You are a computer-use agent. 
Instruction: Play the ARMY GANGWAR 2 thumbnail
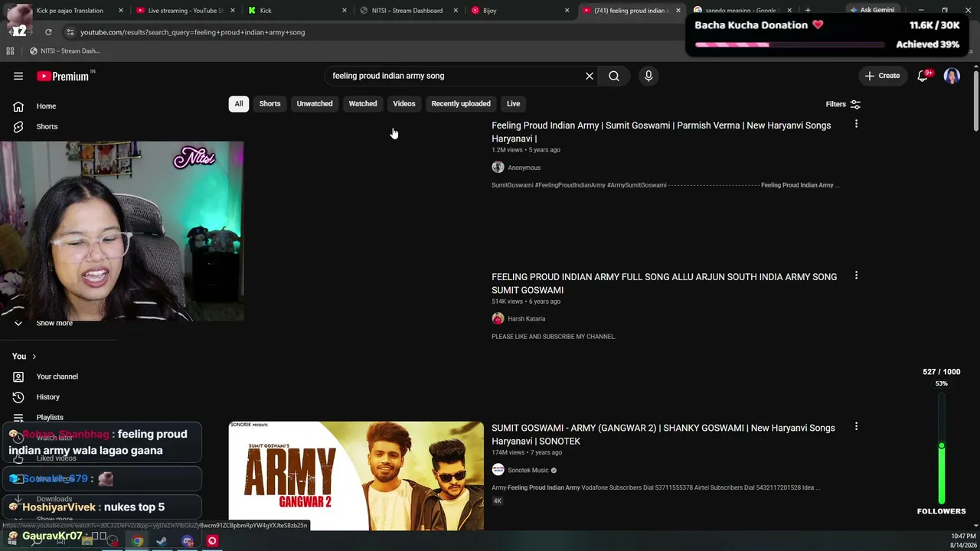pyautogui.click(x=356, y=475)
